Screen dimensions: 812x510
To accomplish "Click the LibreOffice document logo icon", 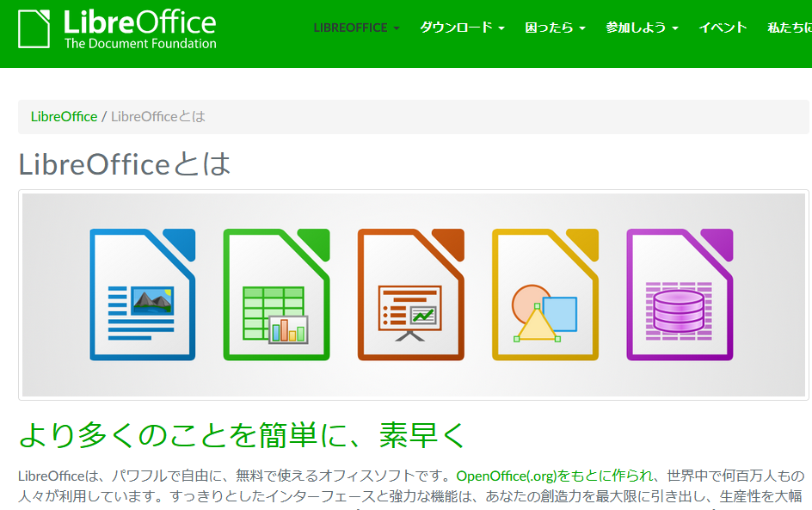I will pos(34,29).
